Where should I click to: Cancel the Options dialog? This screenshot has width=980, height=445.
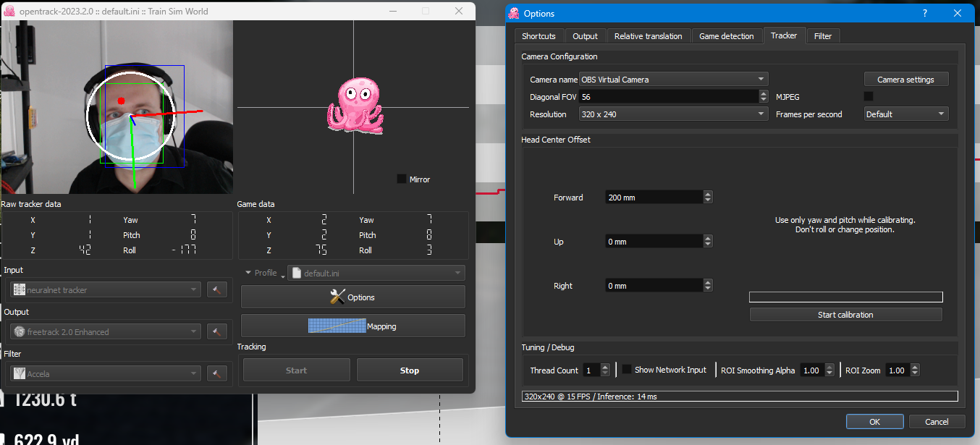tap(937, 422)
